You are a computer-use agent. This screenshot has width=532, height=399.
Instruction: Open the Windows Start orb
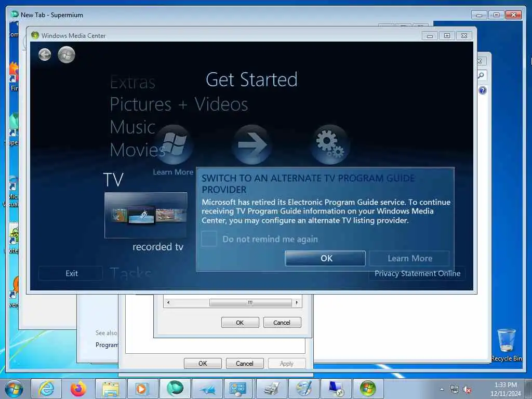pyautogui.click(x=14, y=389)
